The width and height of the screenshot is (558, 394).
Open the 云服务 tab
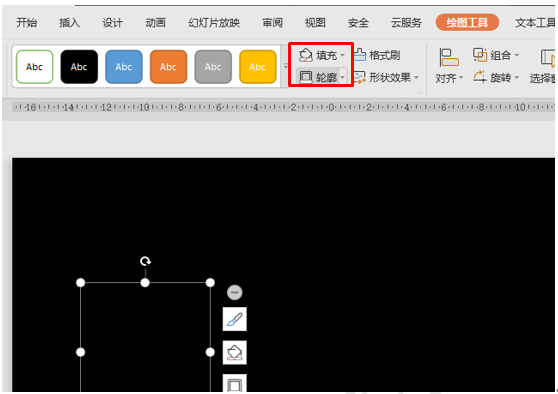[406, 23]
